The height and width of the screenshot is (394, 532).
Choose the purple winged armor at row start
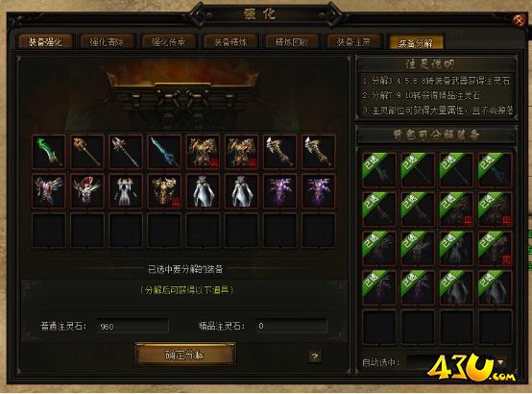(x=49, y=191)
